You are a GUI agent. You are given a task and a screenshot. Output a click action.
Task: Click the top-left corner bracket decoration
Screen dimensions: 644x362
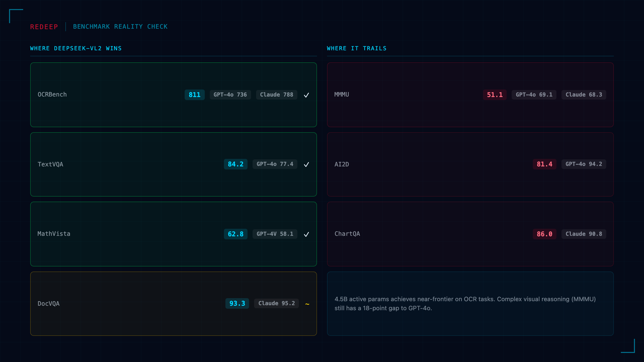(x=16, y=16)
